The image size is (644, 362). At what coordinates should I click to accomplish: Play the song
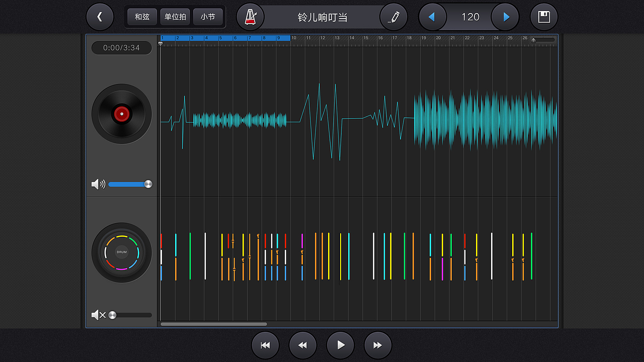(x=341, y=345)
